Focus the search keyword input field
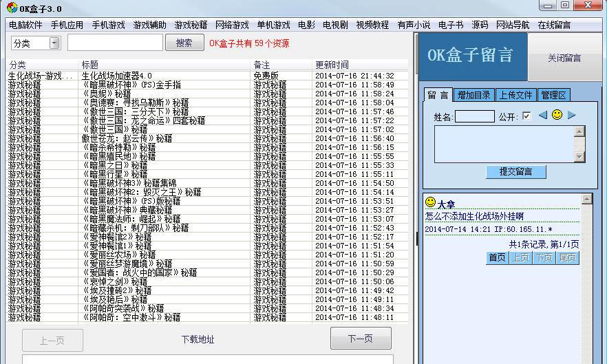The image size is (607, 364). (116, 43)
